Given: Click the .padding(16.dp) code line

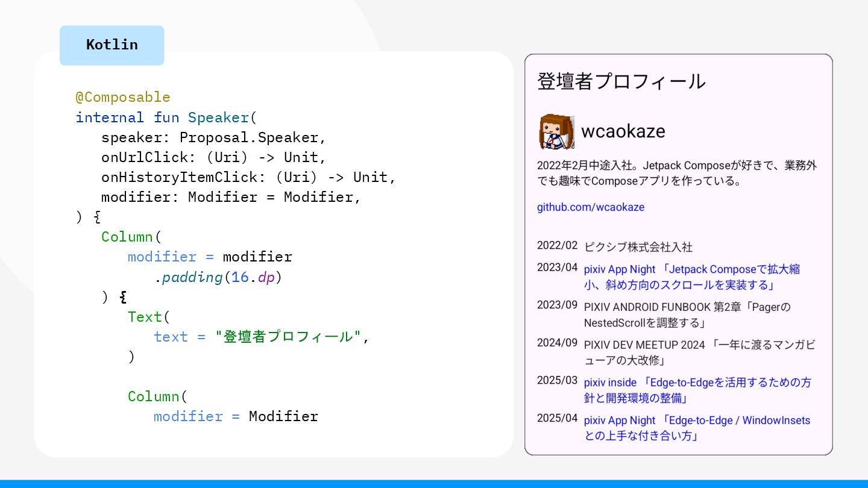Looking at the screenshot, I should (x=218, y=277).
